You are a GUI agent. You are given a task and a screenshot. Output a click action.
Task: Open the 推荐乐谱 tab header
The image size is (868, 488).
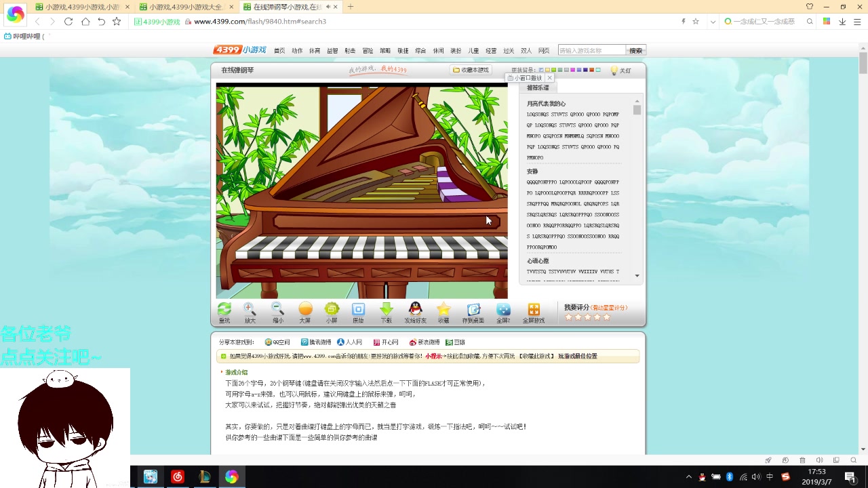[x=538, y=88]
